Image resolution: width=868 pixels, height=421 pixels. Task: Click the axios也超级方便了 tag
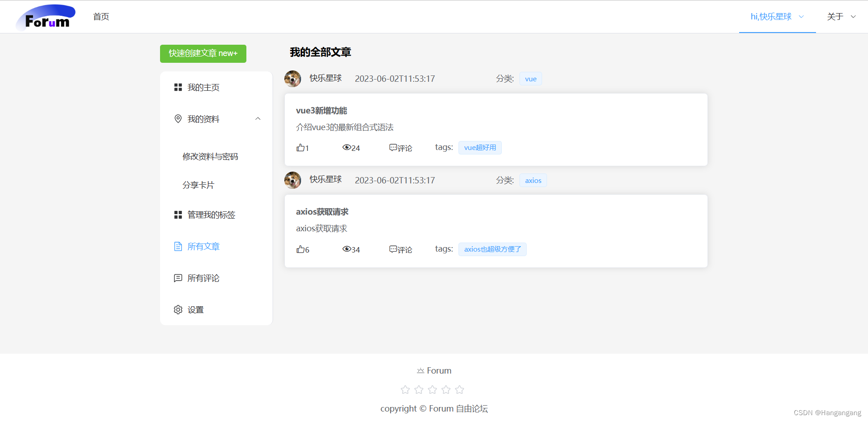point(492,249)
